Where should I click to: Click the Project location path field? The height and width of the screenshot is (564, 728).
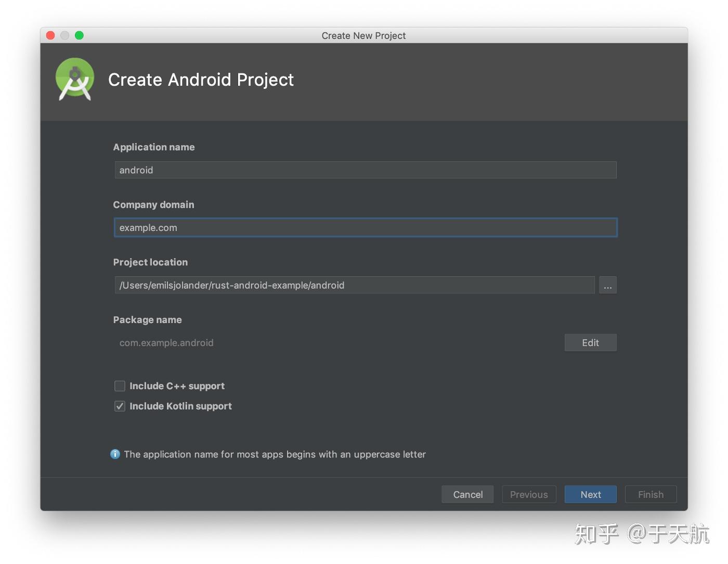point(355,285)
